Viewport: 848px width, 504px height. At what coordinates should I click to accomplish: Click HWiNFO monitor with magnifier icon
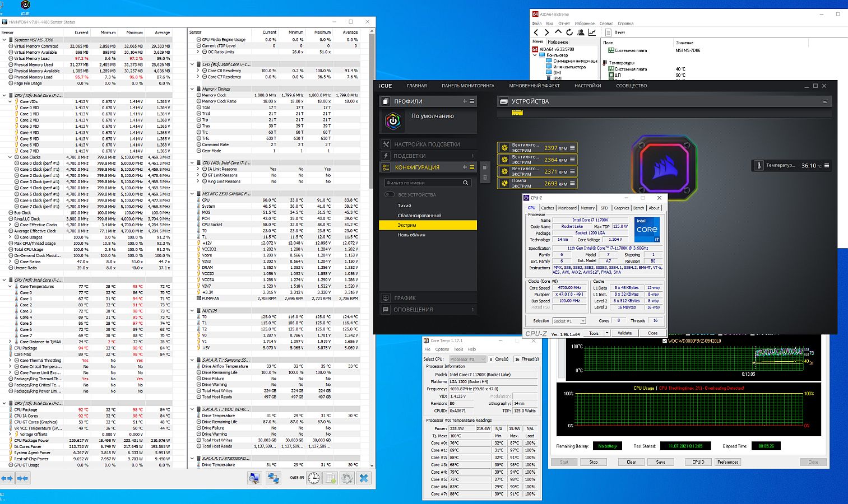[255, 478]
